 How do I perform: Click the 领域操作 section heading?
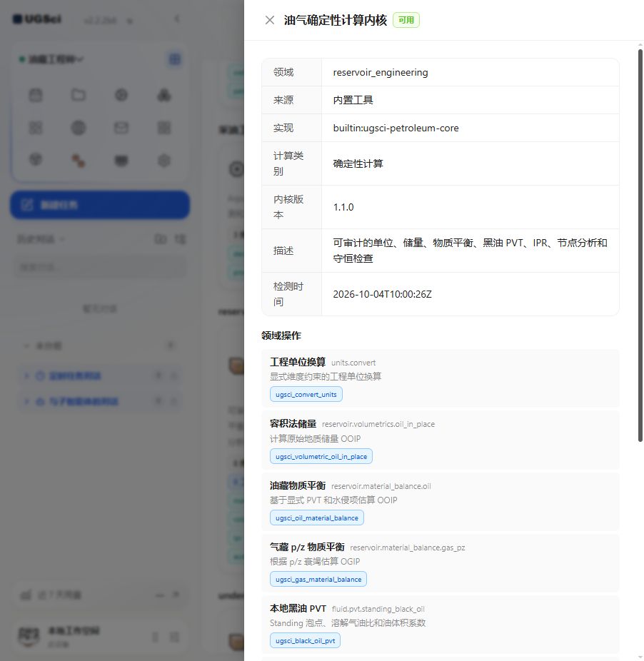pyautogui.click(x=281, y=335)
